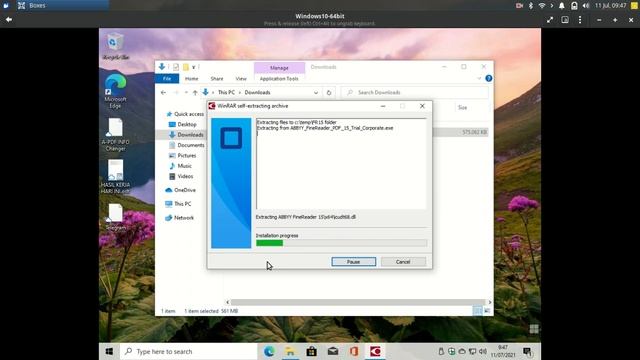
Task: Click the Quick Access Toolbar properties icon
Action: [x=176, y=67]
